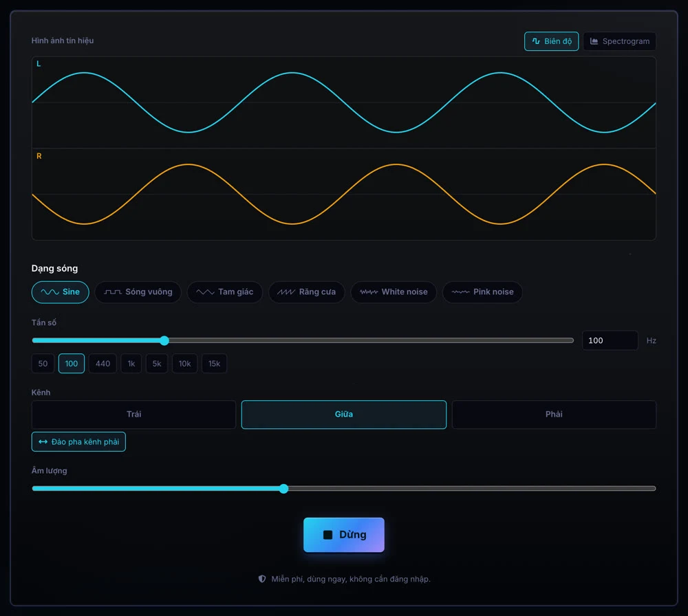This screenshot has height=616, width=688.
Task: Click the Dừng label to stop playback
Action: 353,535
